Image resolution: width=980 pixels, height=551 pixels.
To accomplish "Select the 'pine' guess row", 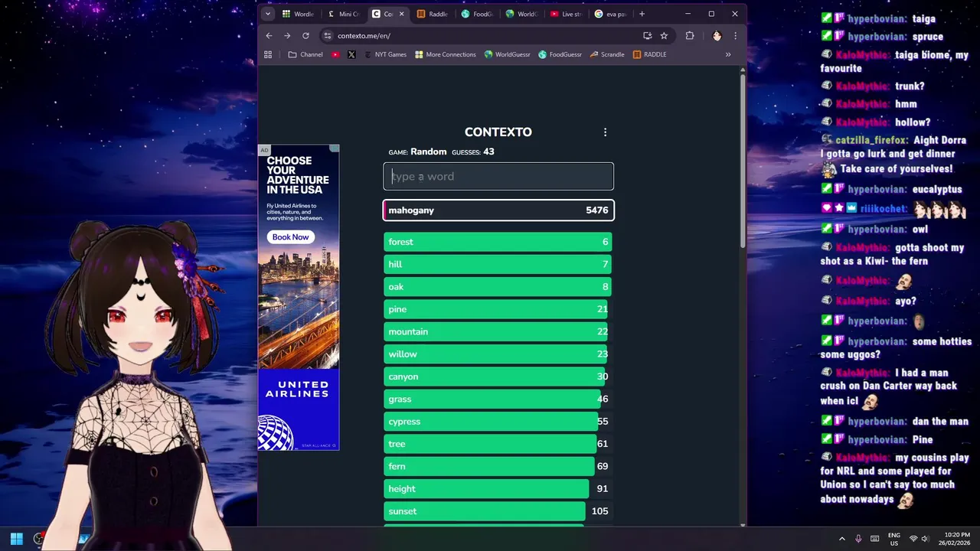I will coord(498,309).
